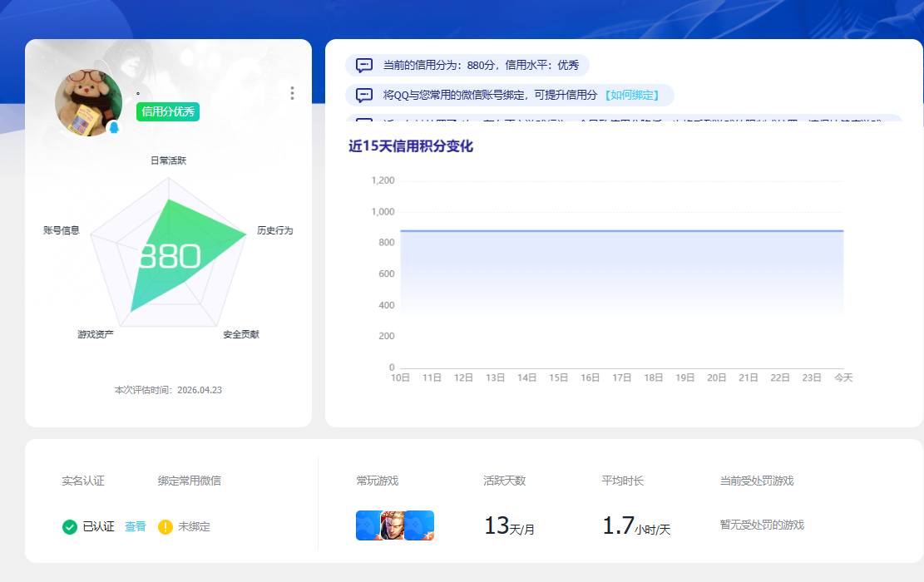
Task: Open the 查看 link next to 已认证
Action: pyautogui.click(x=136, y=526)
